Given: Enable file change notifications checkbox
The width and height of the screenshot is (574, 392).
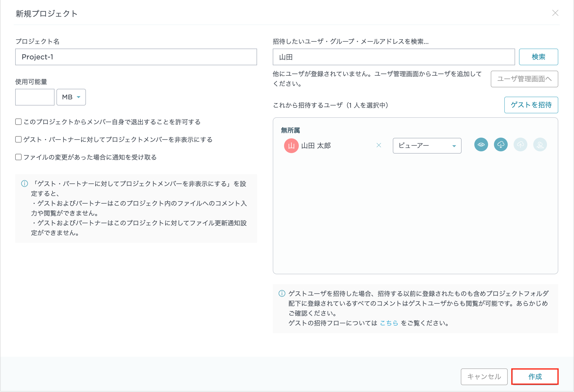Looking at the screenshot, I should [18, 157].
